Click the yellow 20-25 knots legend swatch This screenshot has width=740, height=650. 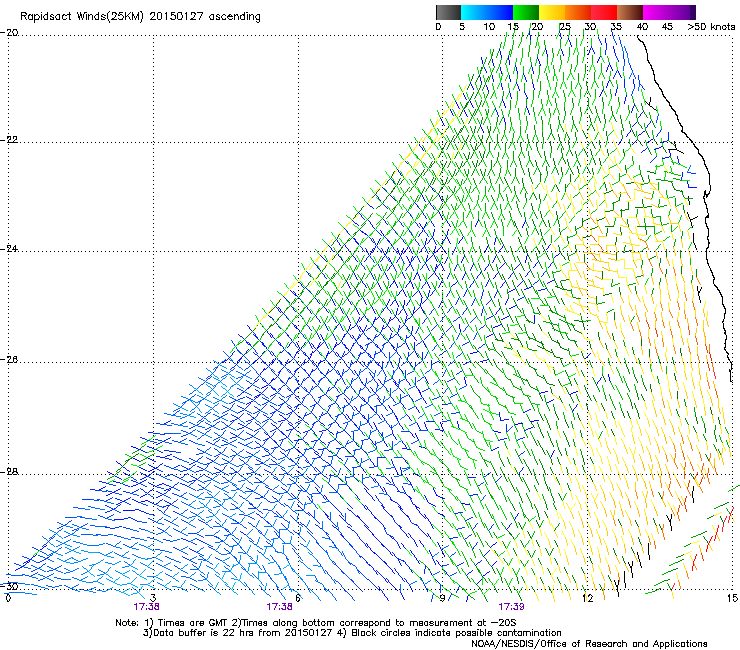552,12
